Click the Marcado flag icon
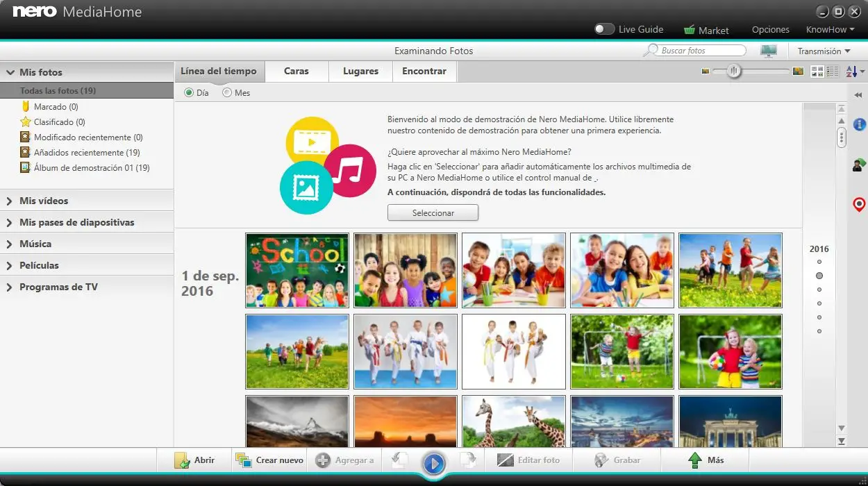The height and width of the screenshot is (486, 868). point(26,107)
